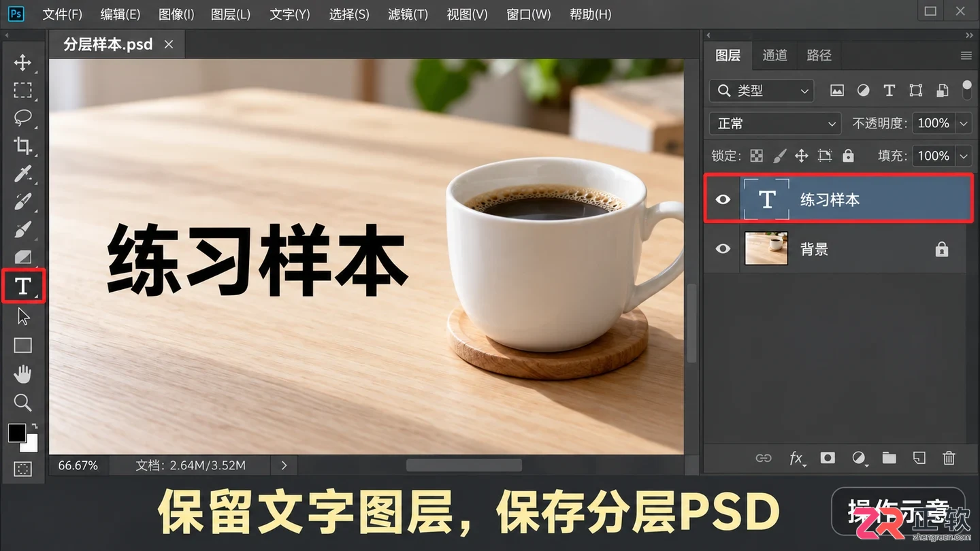Screen dimensions: 980x551
Task: Click the link layers icon
Action: pyautogui.click(x=764, y=458)
